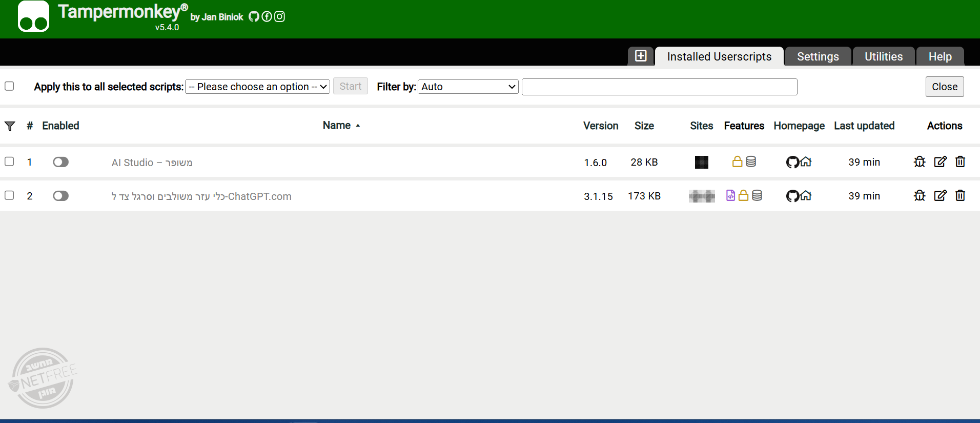
Task: Switch to the Settings tab
Action: coord(818,56)
